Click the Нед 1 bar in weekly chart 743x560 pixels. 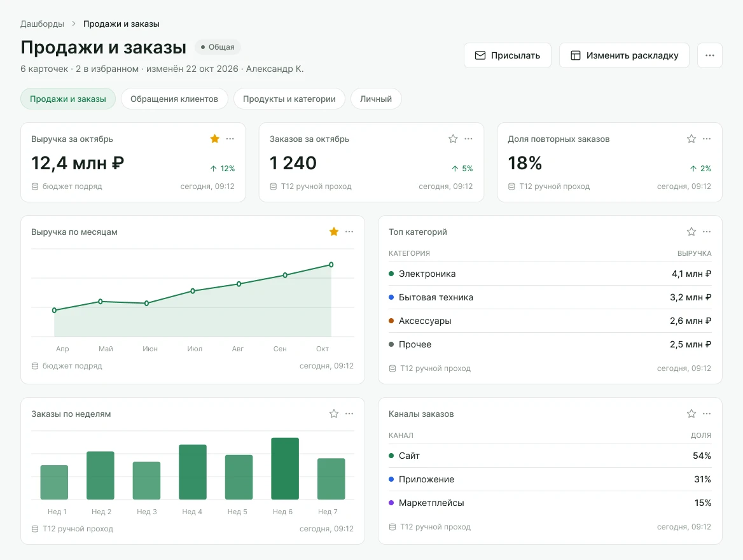(54, 482)
